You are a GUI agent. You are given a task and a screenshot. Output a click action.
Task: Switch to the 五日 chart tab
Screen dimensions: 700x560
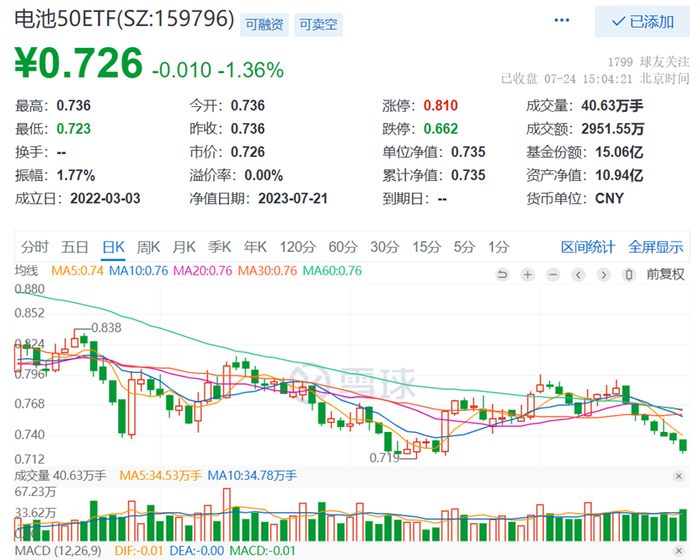pyautogui.click(x=75, y=247)
